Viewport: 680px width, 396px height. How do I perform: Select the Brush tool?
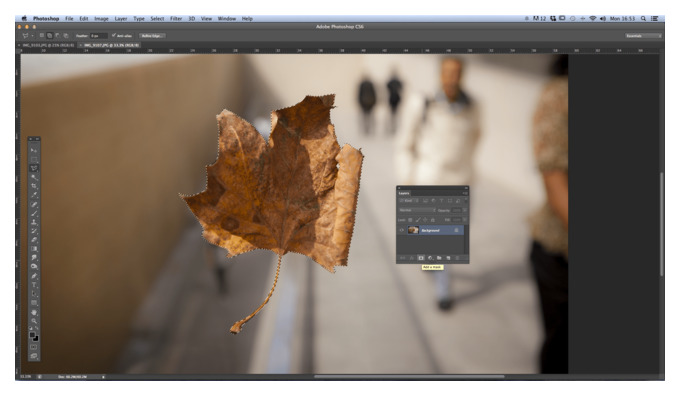pyautogui.click(x=34, y=213)
